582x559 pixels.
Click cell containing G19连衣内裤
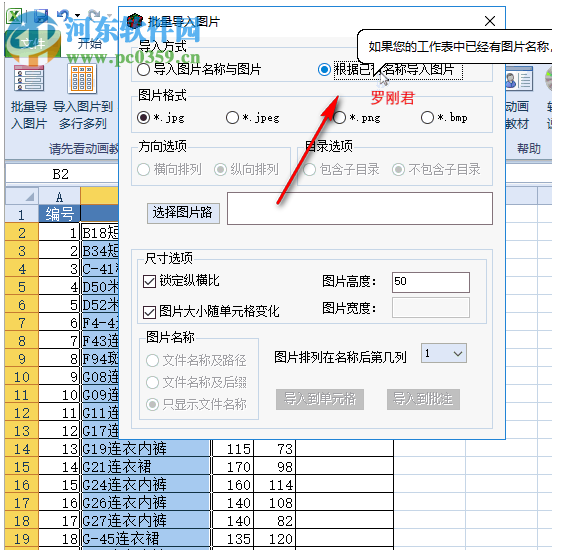click(146, 449)
